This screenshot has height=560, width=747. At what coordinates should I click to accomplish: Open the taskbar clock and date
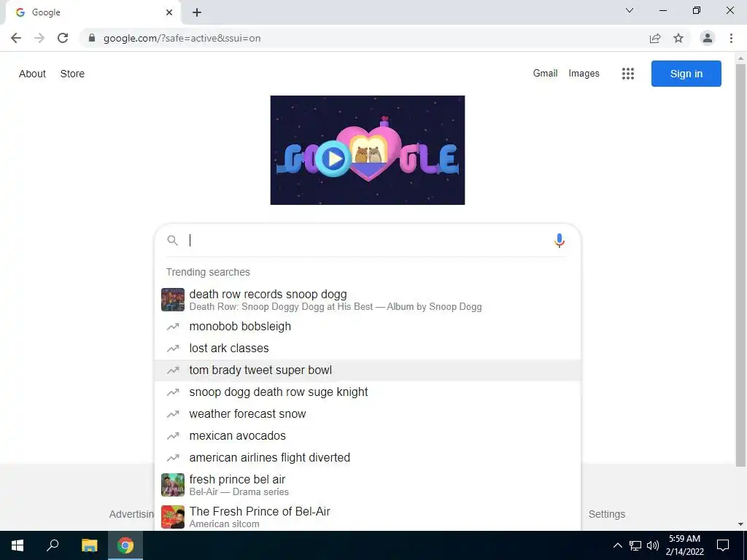[x=684, y=545]
